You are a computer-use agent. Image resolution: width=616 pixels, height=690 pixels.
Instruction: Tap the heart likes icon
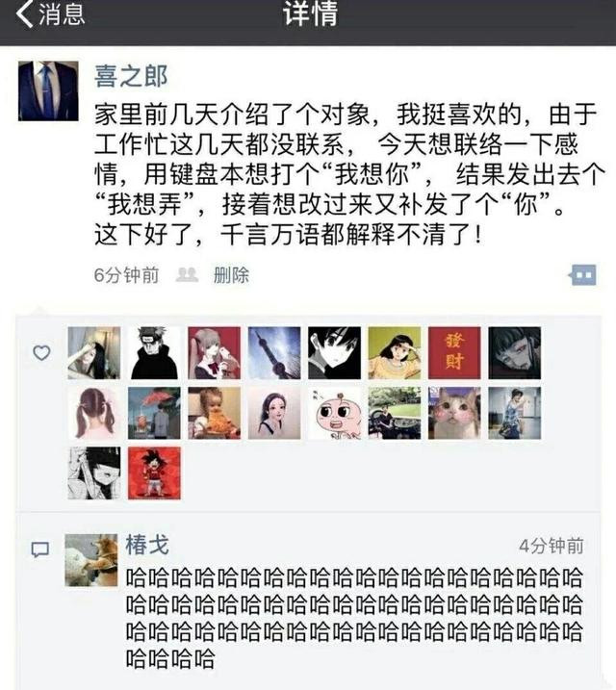click(x=41, y=353)
